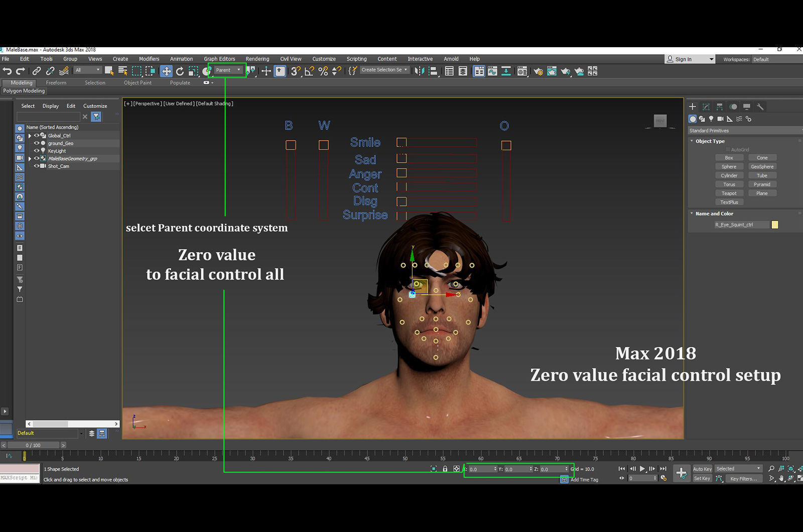The height and width of the screenshot is (532, 803).
Task: Click the object color swatch
Action: (x=775, y=225)
